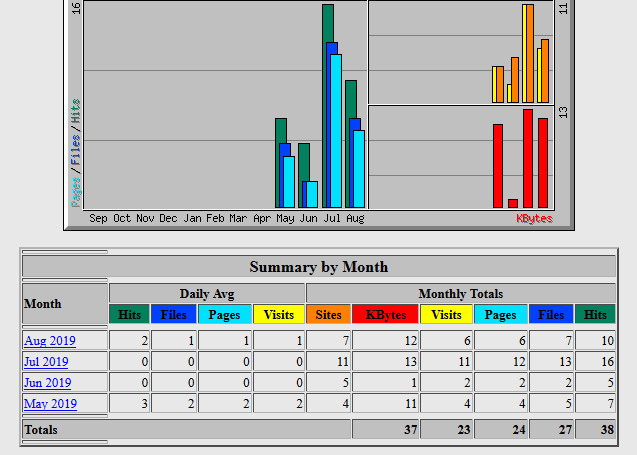The image size is (637, 455).
Task: Click the green Hits header under Monthly Totals
Action: [x=595, y=314]
